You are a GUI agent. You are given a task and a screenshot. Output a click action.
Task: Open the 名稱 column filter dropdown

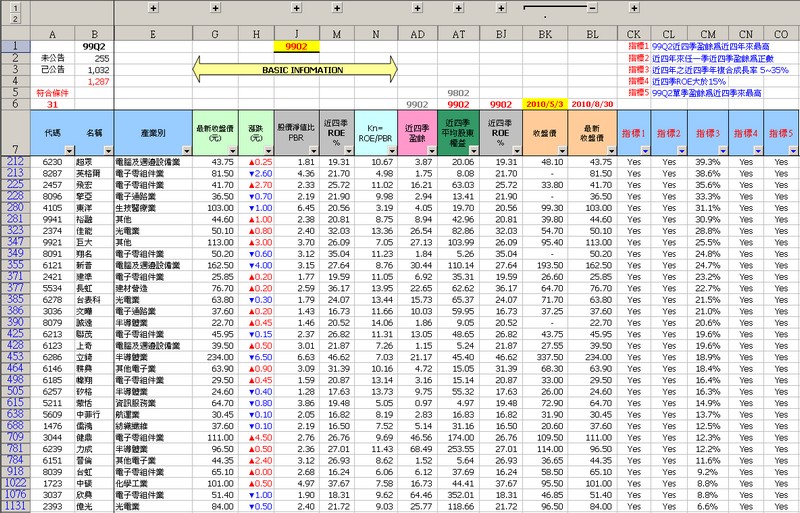[108, 151]
